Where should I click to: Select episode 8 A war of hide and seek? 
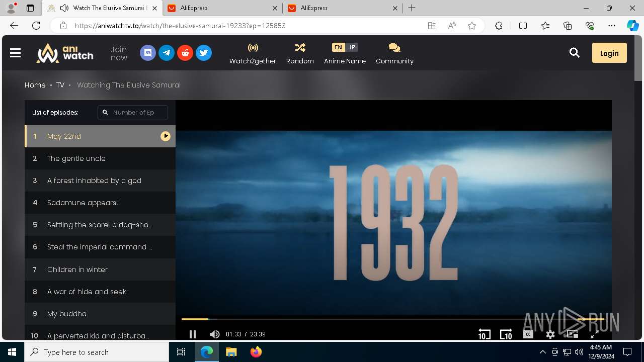tap(100, 292)
